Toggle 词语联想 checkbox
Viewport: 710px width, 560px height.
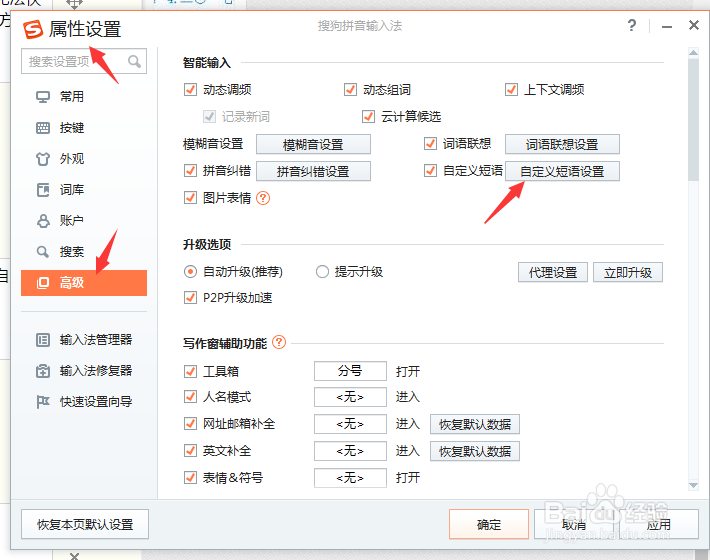[x=430, y=144]
